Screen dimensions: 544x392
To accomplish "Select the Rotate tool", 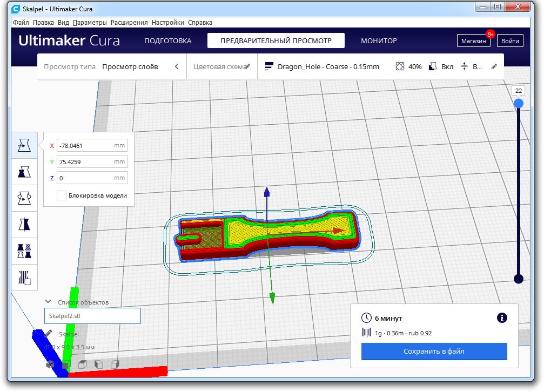I will click(24, 198).
